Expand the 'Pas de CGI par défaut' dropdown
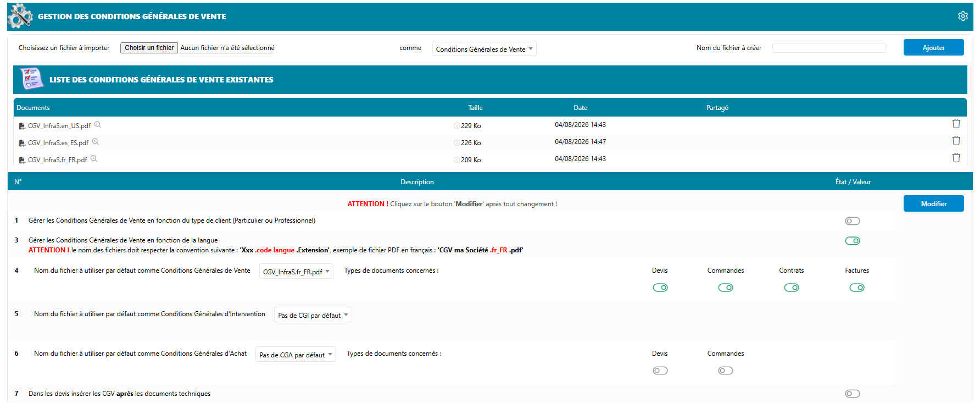 point(313,315)
